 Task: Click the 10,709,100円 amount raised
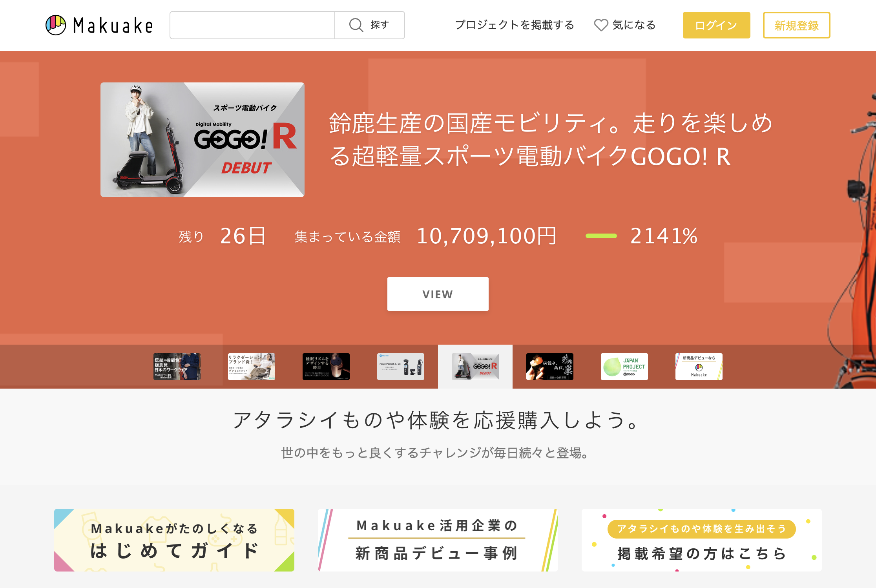(486, 236)
